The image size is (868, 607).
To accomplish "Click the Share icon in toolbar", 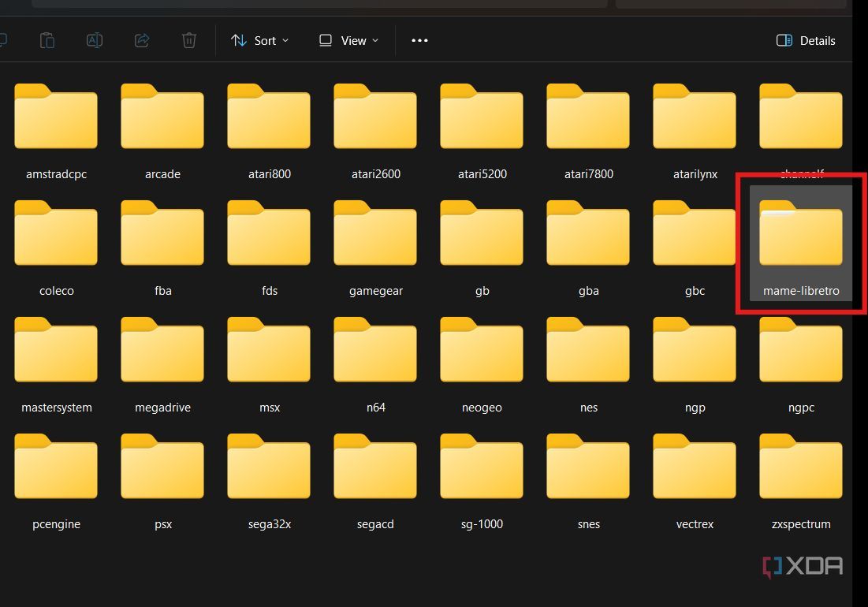I will [142, 40].
